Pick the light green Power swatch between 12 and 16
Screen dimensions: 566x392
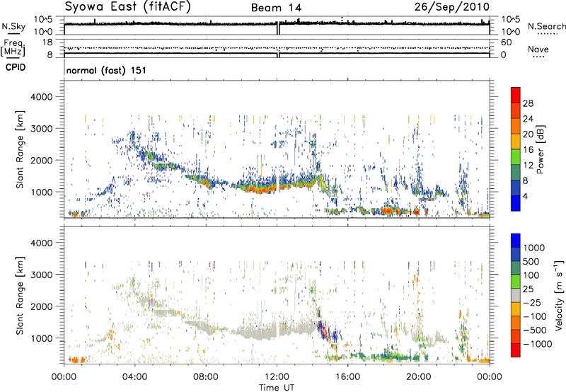coord(516,156)
